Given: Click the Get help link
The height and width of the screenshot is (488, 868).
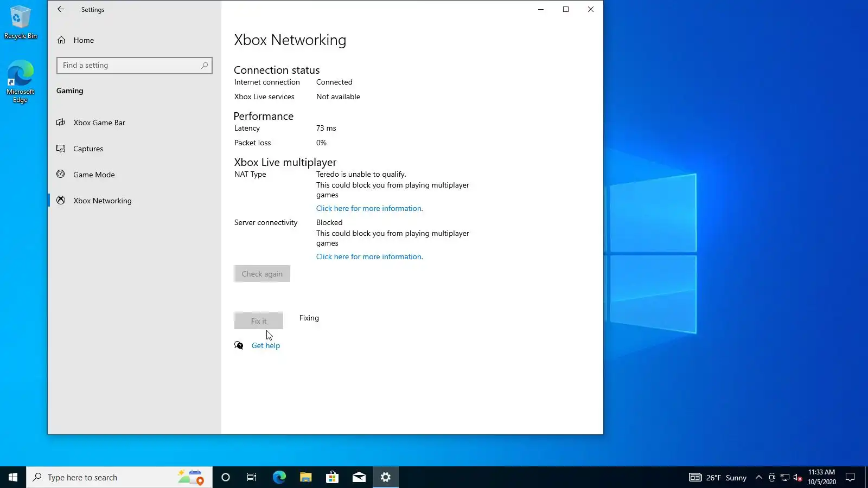Looking at the screenshot, I should (266, 345).
